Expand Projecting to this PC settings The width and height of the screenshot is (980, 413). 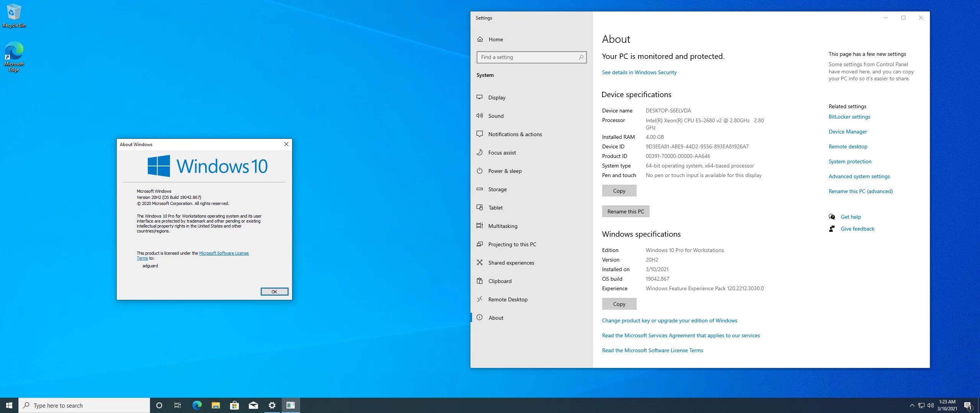pyautogui.click(x=512, y=244)
